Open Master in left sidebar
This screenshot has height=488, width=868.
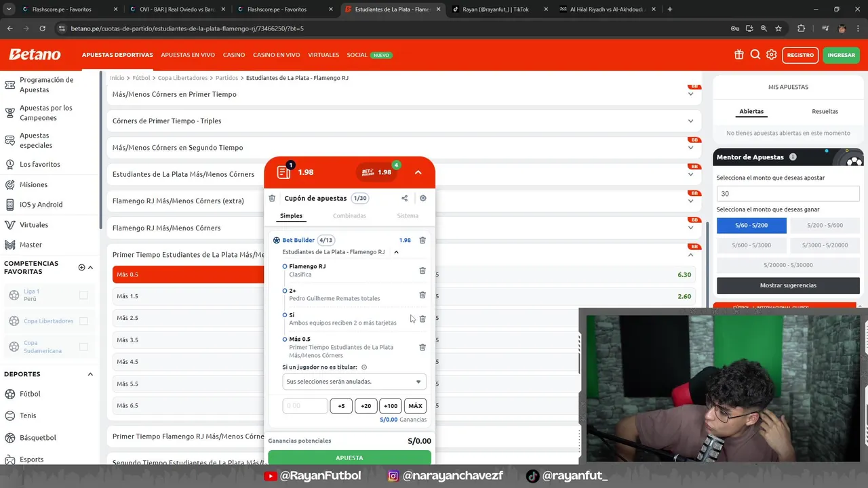(31, 245)
